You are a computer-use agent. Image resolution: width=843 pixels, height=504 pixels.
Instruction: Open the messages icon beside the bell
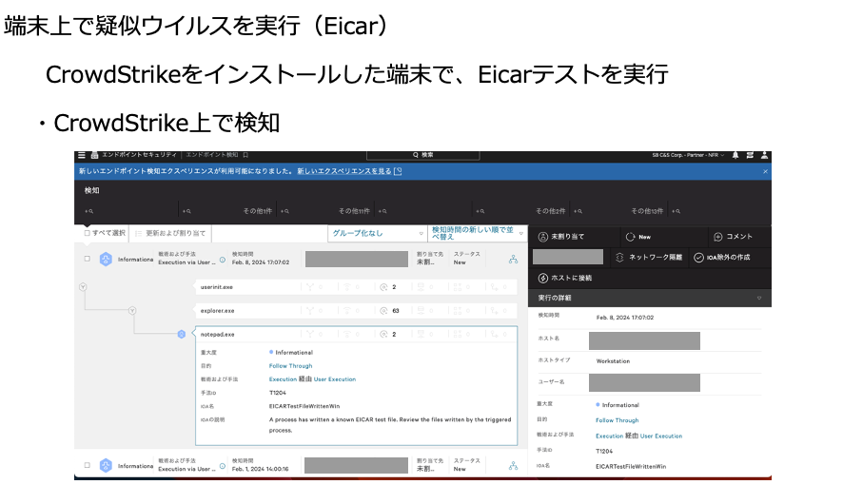pyautogui.click(x=750, y=155)
